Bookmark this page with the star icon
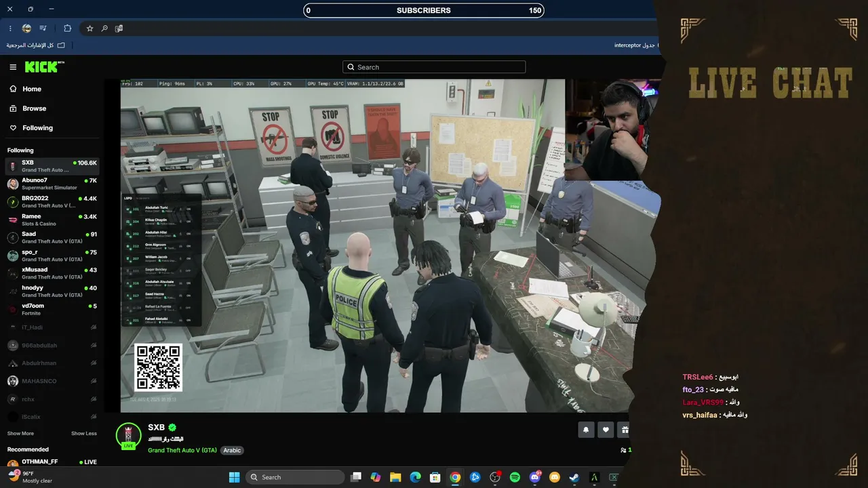Image resolution: width=868 pixels, height=488 pixels. click(x=90, y=28)
